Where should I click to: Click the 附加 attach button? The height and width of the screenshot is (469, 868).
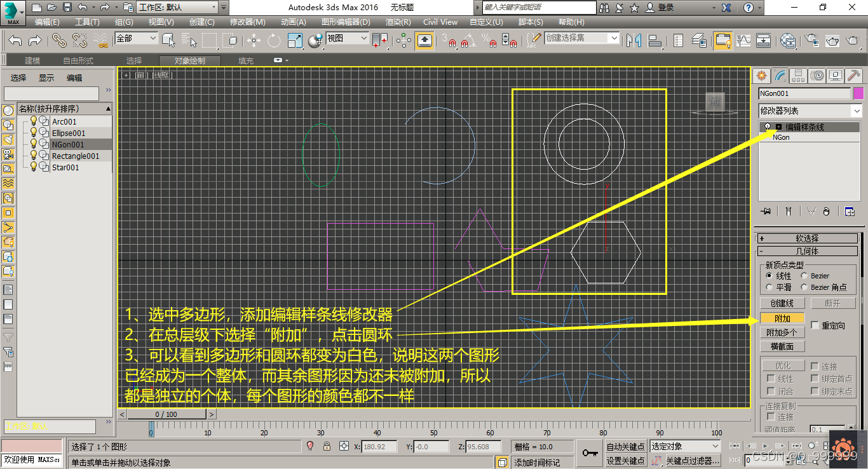[x=782, y=318]
